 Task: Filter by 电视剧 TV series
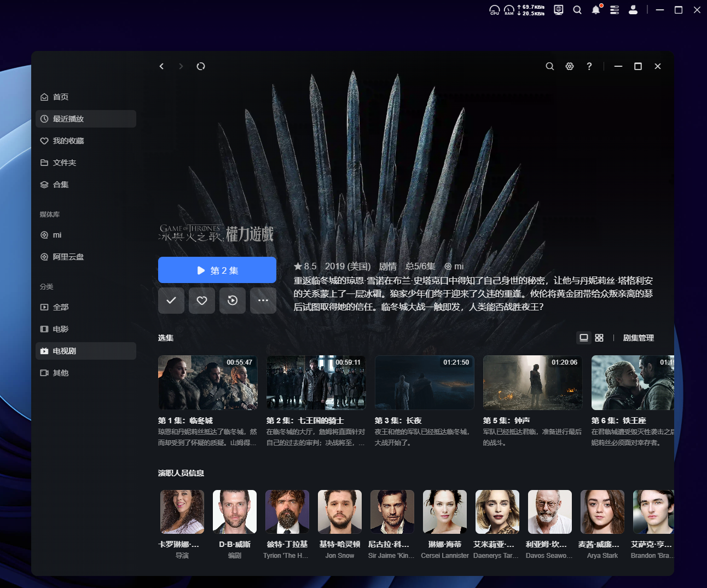click(x=86, y=351)
